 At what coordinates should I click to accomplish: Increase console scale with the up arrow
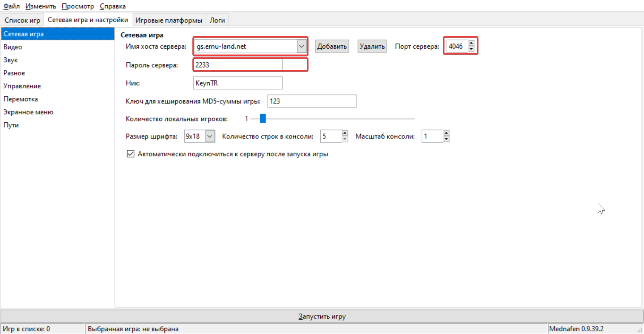(446, 133)
